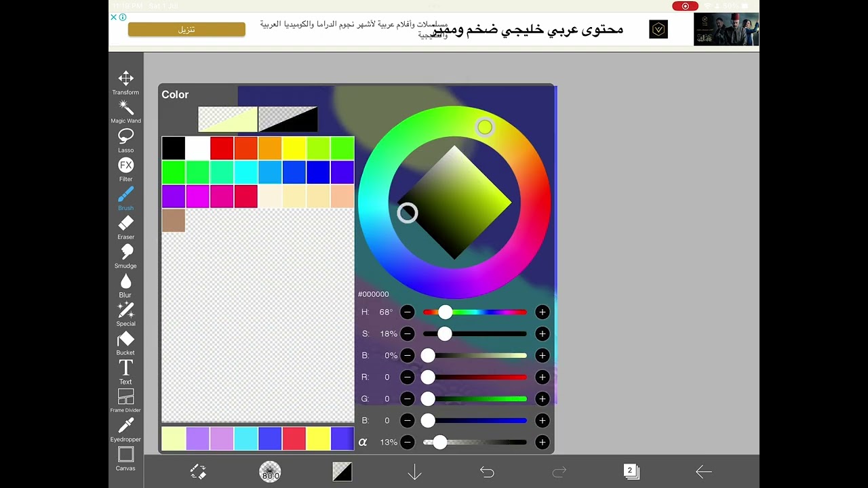
Task: Select the black previous color preview
Action: (x=288, y=119)
